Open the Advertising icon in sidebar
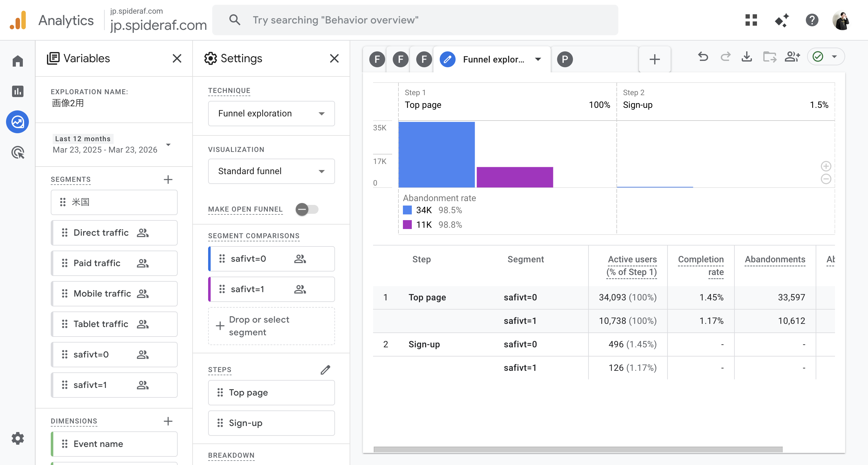The width and height of the screenshot is (868, 465). point(18,153)
